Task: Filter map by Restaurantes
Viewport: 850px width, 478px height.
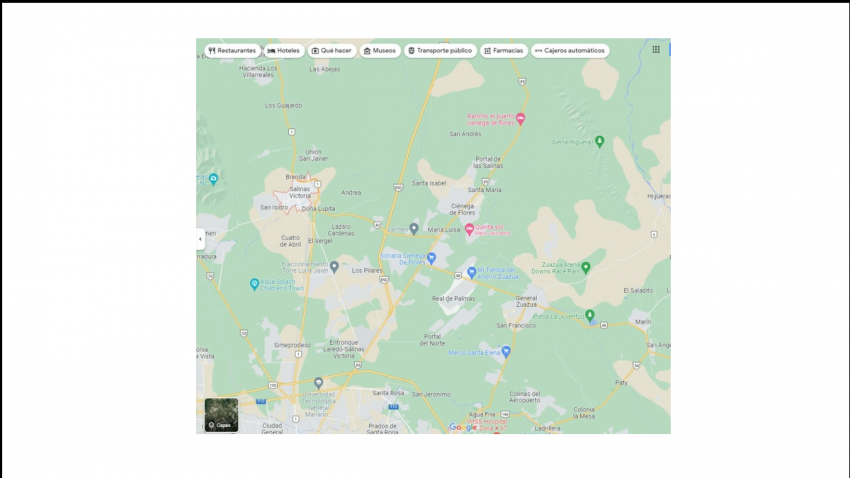Action: (232, 50)
